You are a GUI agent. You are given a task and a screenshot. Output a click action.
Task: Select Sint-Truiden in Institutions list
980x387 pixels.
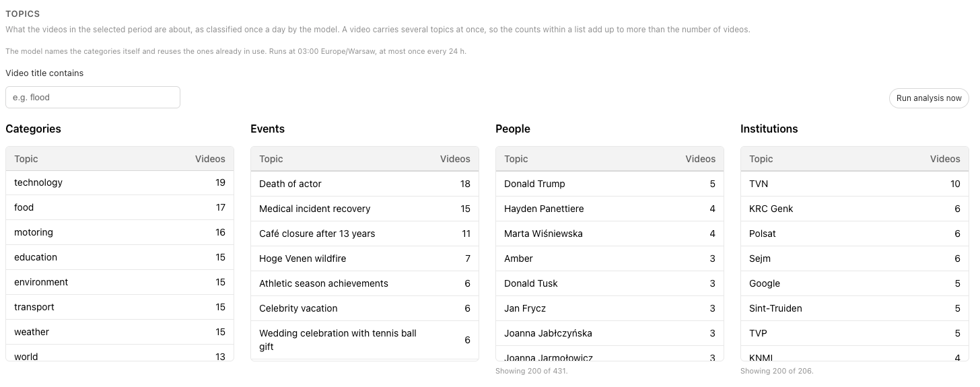(x=855, y=308)
